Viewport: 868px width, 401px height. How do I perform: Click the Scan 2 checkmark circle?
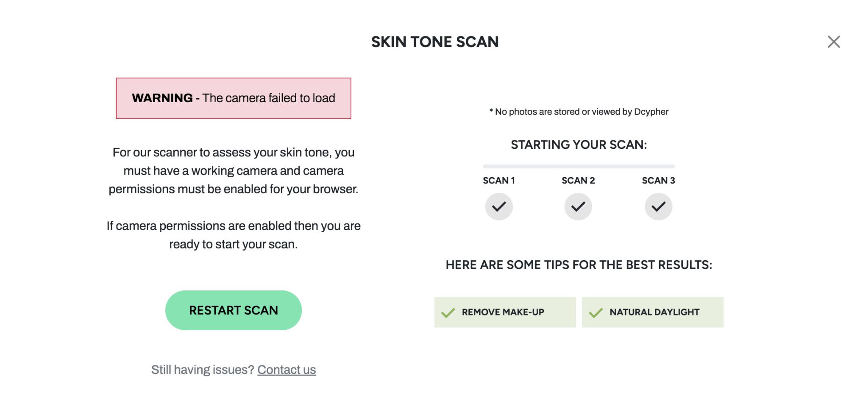point(578,207)
